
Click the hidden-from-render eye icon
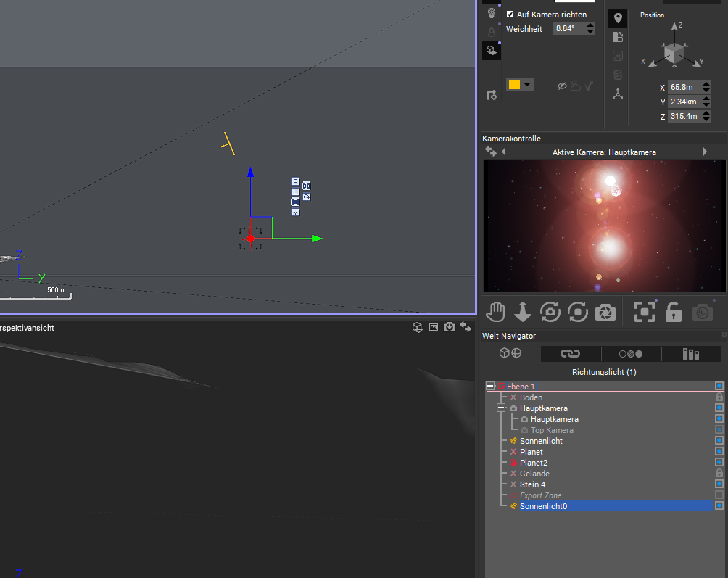click(562, 86)
